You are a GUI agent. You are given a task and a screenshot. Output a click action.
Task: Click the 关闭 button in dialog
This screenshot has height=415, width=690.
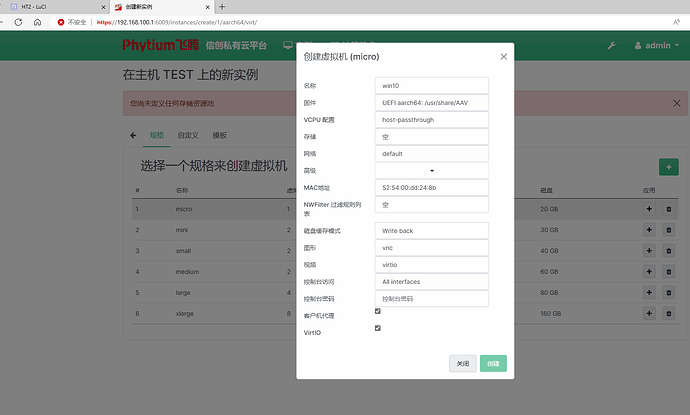coord(462,364)
